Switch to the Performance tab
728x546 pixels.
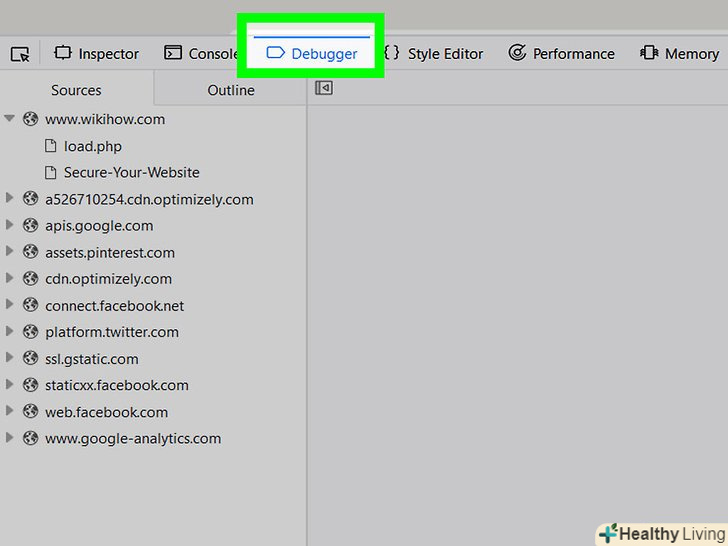[x=561, y=53]
